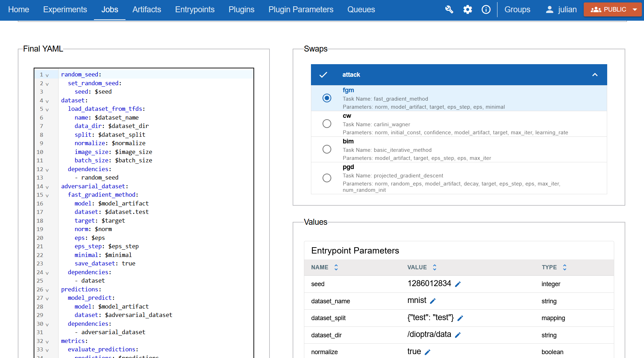Click the cw option title

click(x=347, y=116)
